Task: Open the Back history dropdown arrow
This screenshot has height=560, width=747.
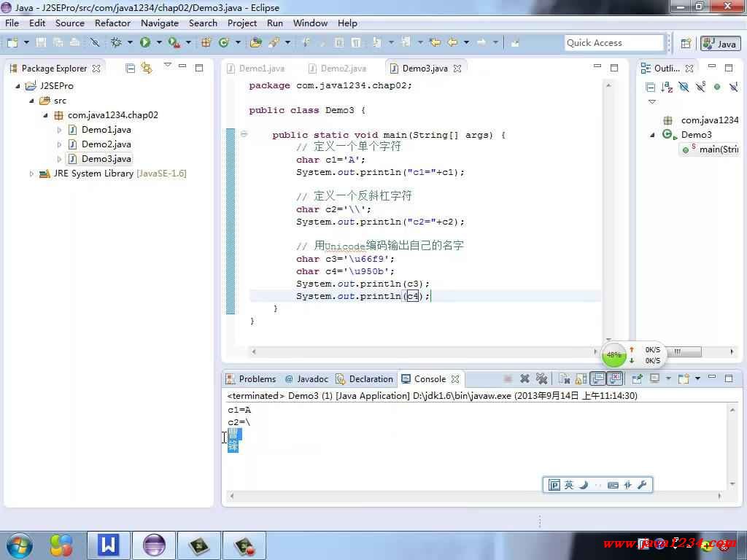Action: click(466, 43)
